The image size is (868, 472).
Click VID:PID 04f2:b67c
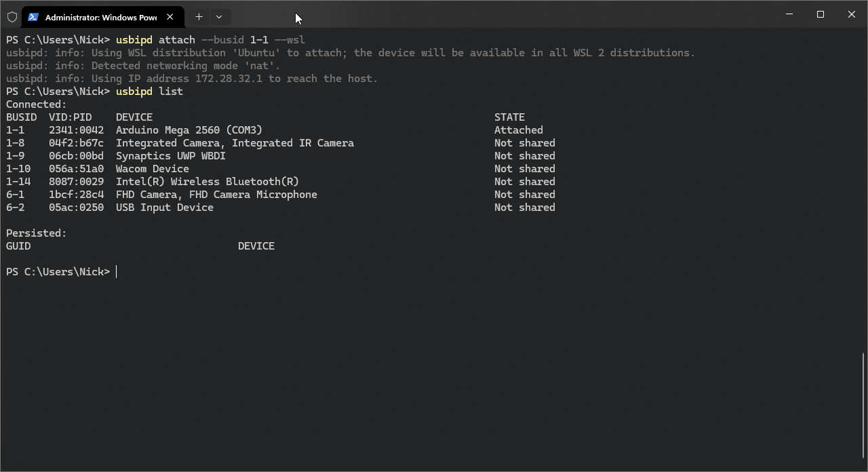(x=76, y=143)
